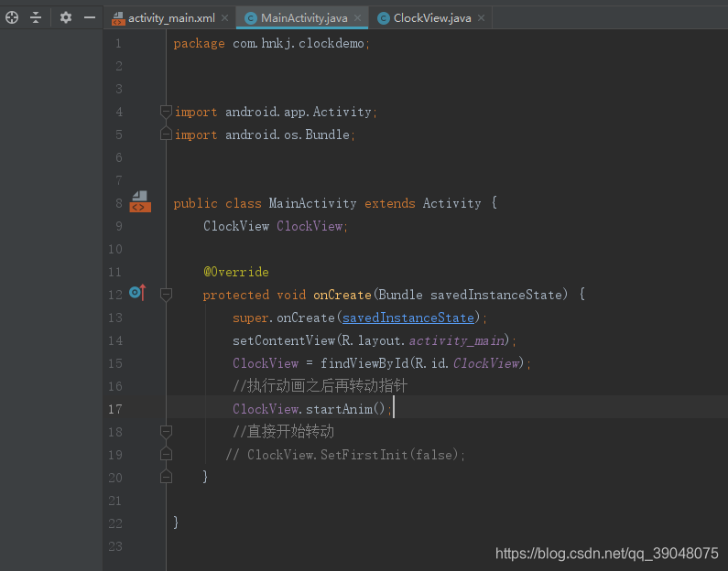Click MainActivity class name in declaration
Screen dimensions: 728x571
312,203
